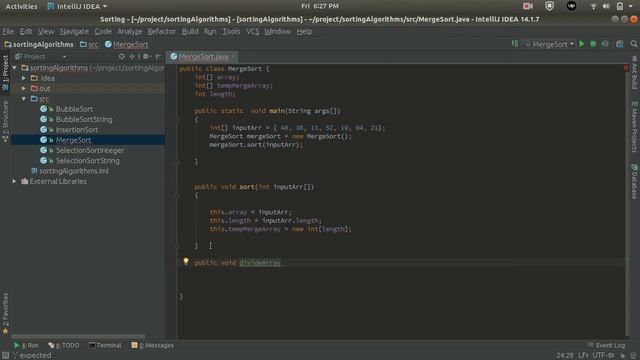Image resolution: width=640 pixels, height=360 pixels.
Task: Click the MergeSort class icon in breadcrumb
Action: tap(108, 44)
